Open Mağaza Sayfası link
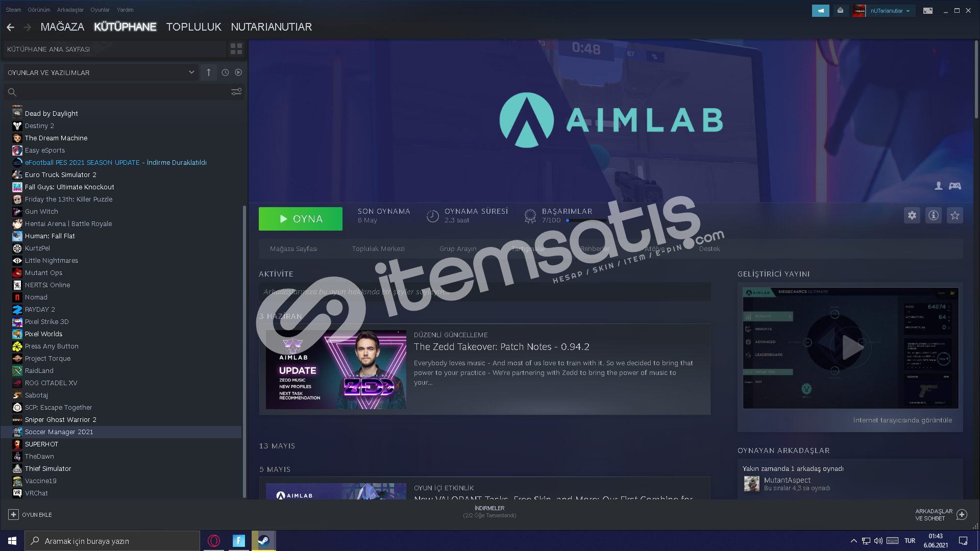 click(293, 249)
